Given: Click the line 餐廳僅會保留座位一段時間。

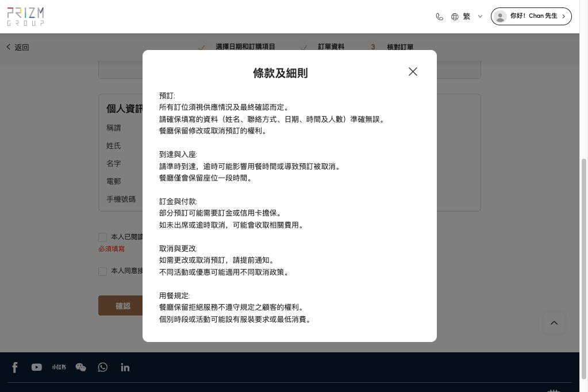Looking at the screenshot, I should point(206,178).
